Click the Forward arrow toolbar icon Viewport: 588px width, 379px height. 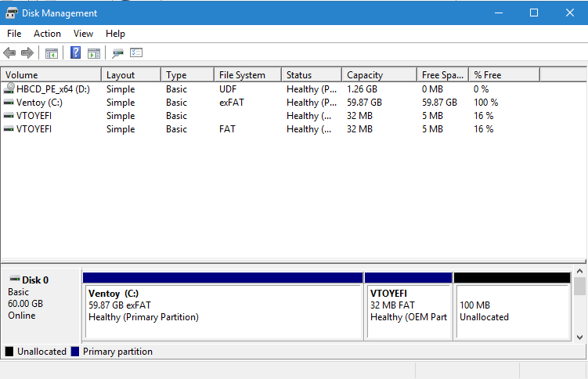coord(27,53)
